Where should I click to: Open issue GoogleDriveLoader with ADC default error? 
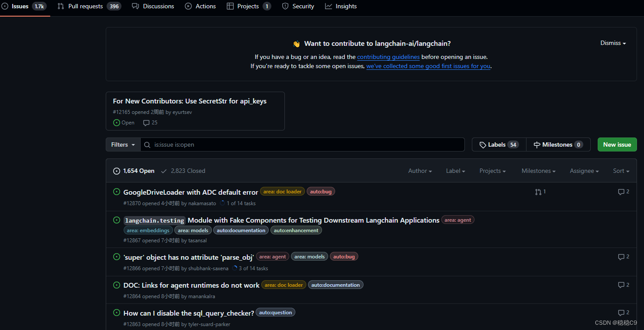pos(190,192)
